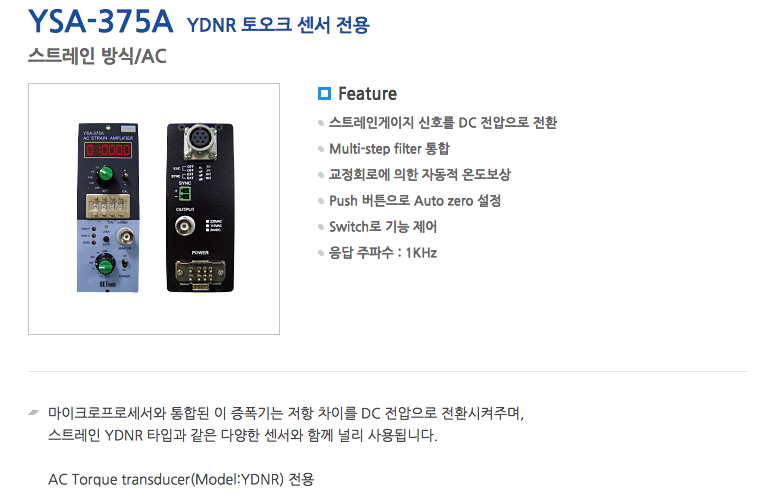Select the 'Push 버튼으로 Auto zero 설정' line
The height and width of the screenshot is (503, 770).
(415, 200)
